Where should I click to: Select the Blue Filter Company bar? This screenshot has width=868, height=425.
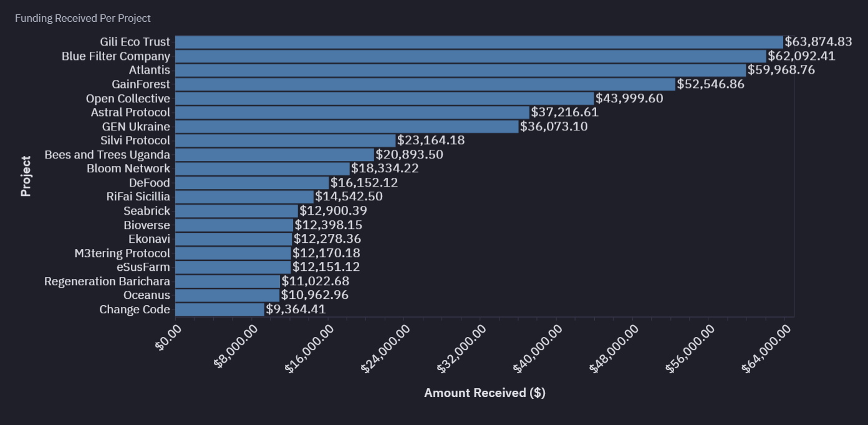coord(470,56)
